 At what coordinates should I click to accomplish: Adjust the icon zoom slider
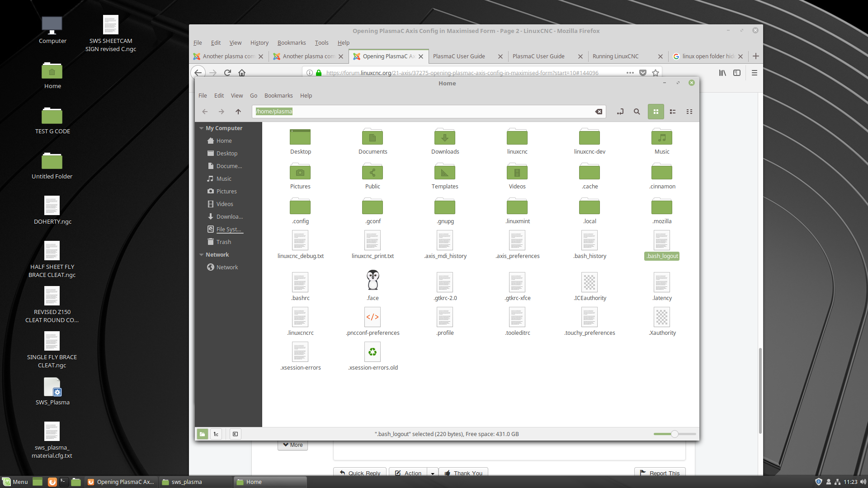tap(674, 434)
